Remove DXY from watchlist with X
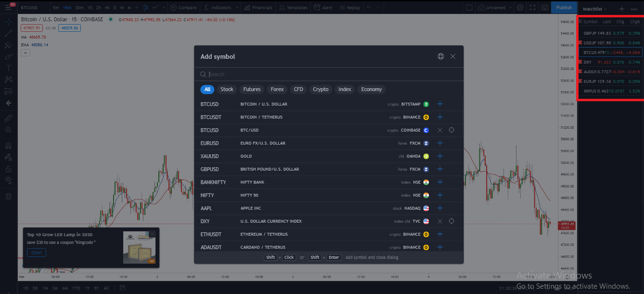Screen dimensions: 644x294 click(440, 221)
